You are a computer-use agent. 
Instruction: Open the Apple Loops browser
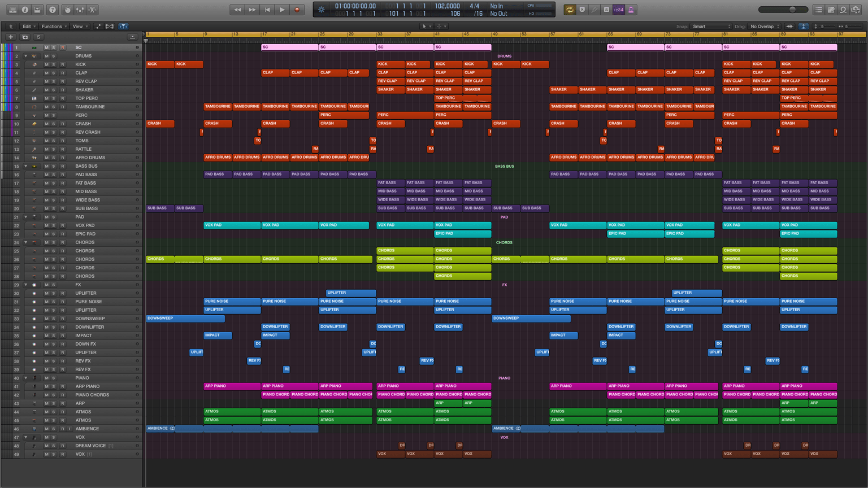click(843, 10)
